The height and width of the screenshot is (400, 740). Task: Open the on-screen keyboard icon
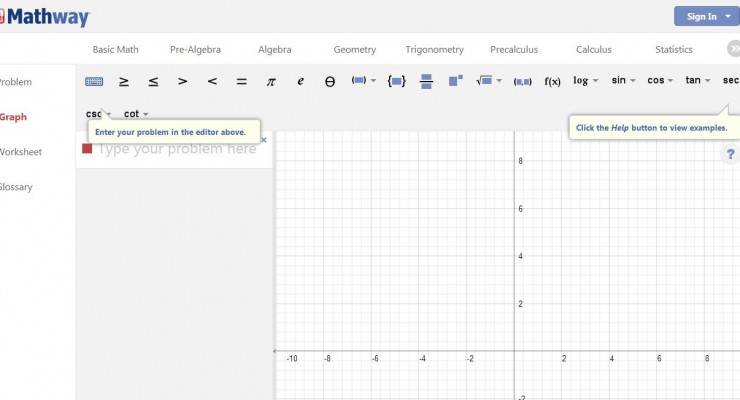(x=94, y=81)
